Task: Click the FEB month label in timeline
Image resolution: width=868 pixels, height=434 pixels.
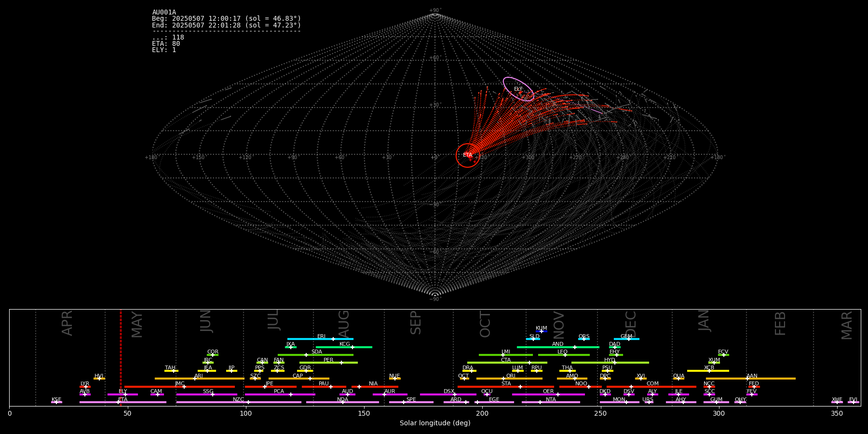Action: (780, 324)
